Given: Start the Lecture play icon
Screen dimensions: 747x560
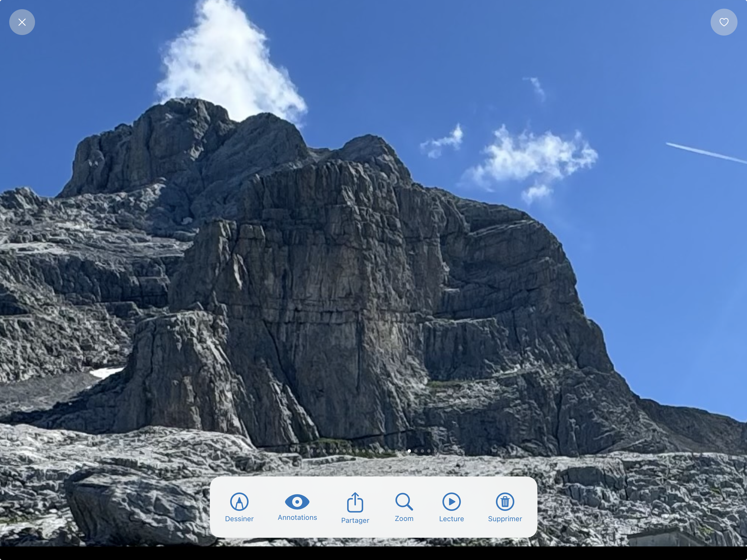Looking at the screenshot, I should click(451, 502).
